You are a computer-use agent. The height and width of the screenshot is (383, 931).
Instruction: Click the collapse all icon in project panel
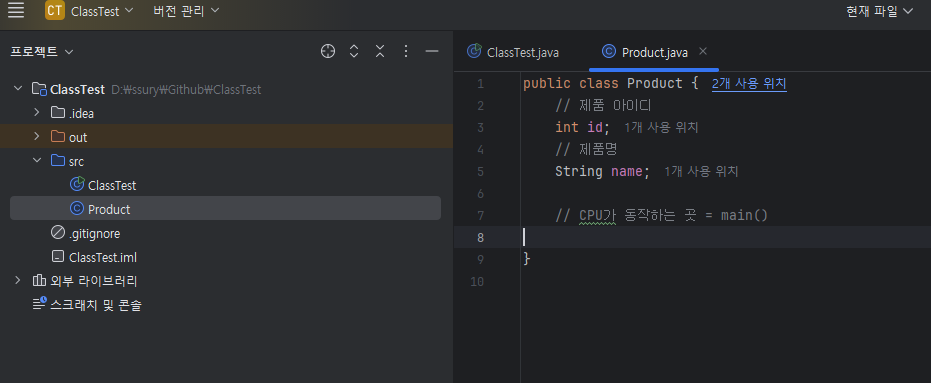pyautogui.click(x=380, y=52)
